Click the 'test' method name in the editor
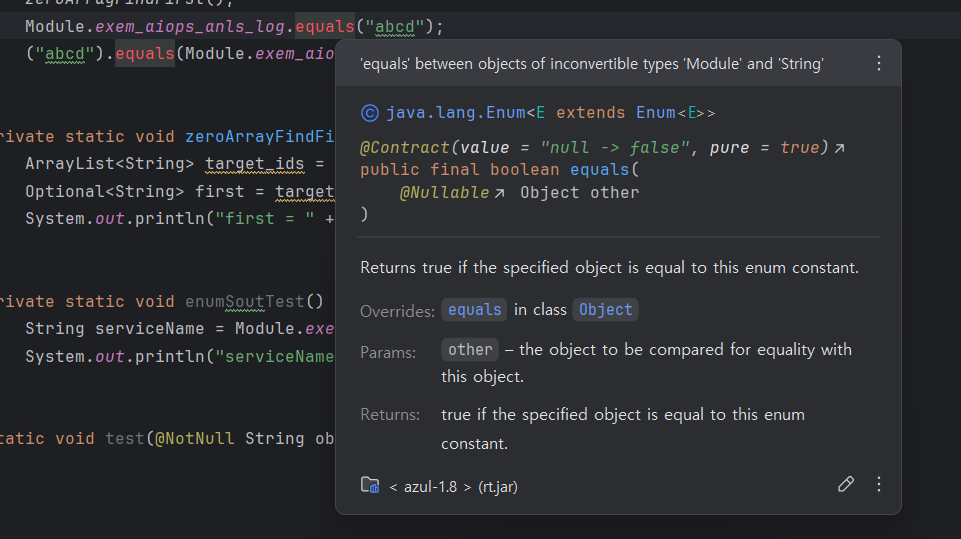The image size is (961, 539). [x=125, y=438]
